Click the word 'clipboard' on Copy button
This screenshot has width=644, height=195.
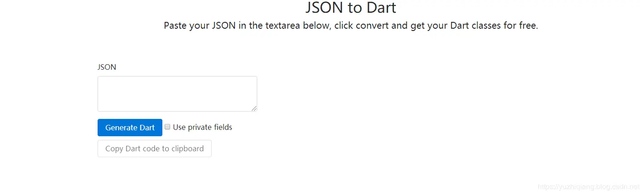[187, 149]
